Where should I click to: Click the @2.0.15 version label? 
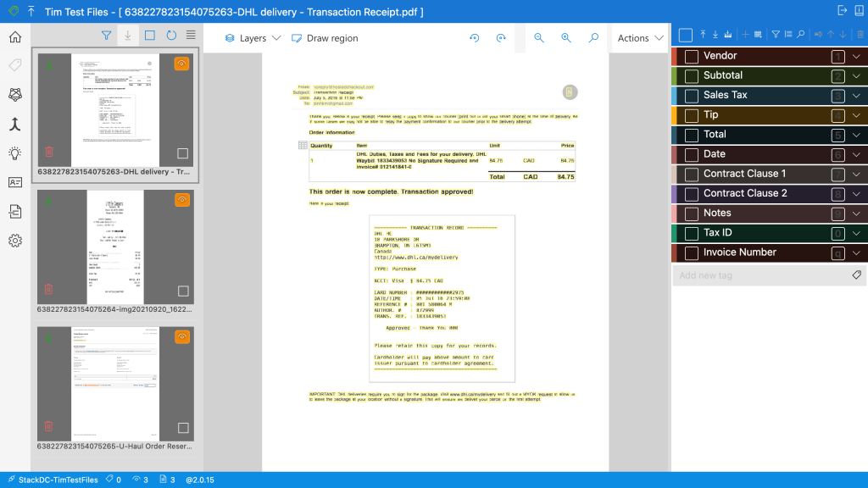click(200, 480)
